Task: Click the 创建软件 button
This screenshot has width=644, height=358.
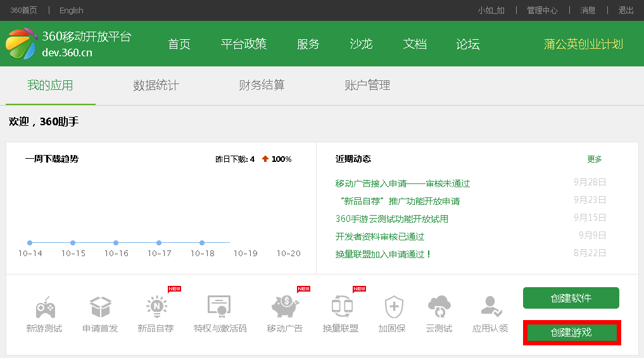Action: (571, 298)
